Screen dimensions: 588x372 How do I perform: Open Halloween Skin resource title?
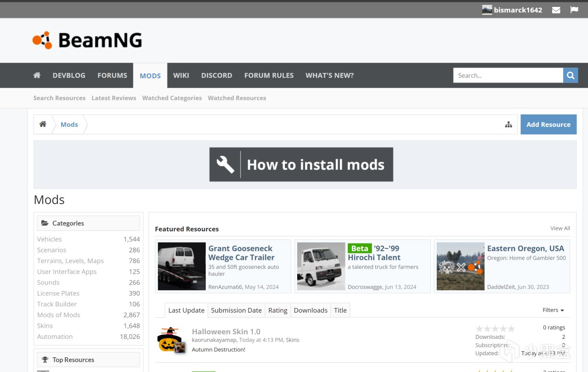pyautogui.click(x=220, y=332)
